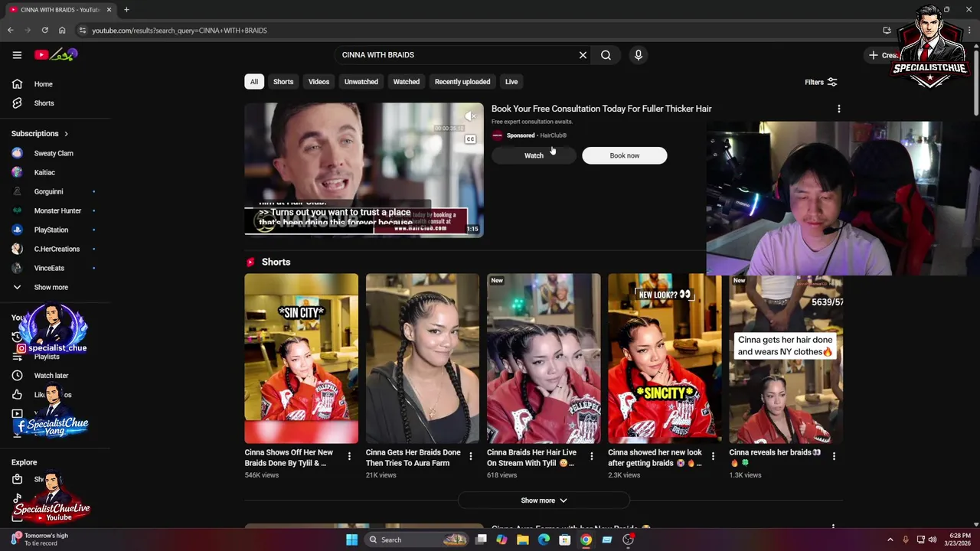Click the magnifier search button
The image size is (980, 551).
click(606, 55)
